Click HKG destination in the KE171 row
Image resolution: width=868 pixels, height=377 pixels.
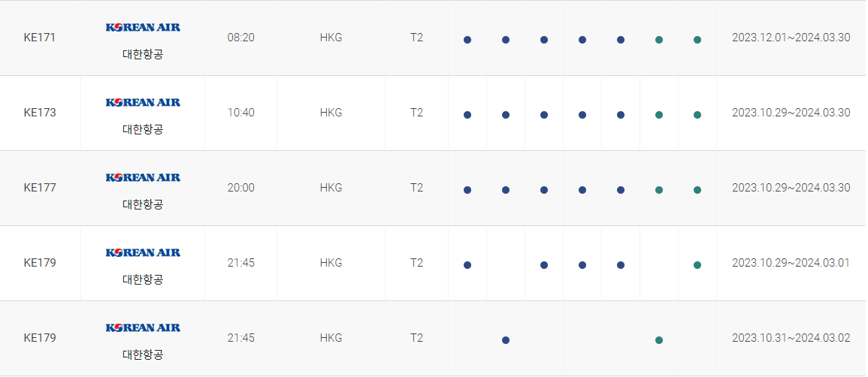[x=331, y=38]
